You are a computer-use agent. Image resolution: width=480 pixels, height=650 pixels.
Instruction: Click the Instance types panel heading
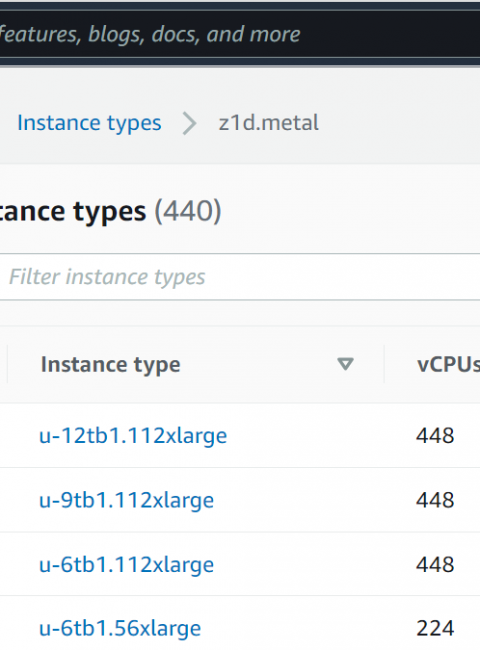click(x=73, y=211)
